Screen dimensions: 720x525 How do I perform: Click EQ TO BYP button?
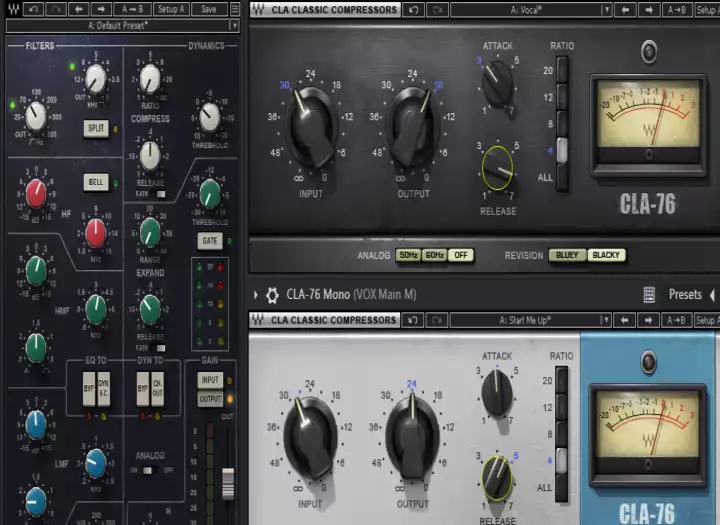(89, 389)
